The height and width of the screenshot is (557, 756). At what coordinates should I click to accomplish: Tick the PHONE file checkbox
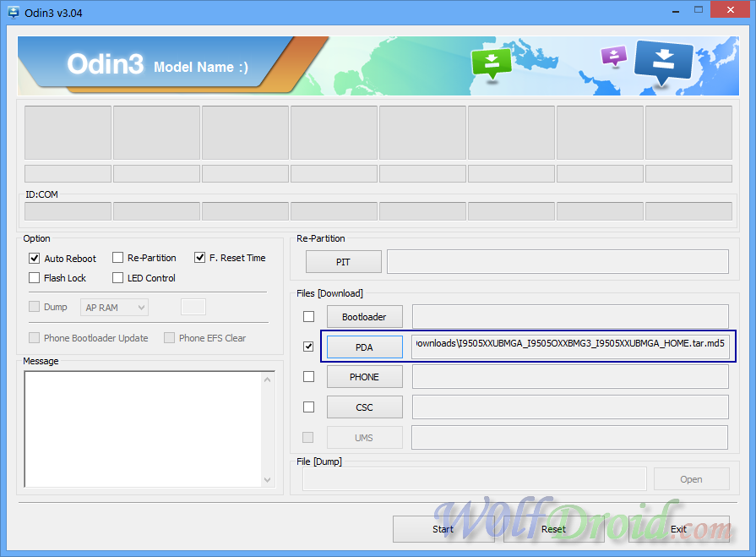click(308, 377)
